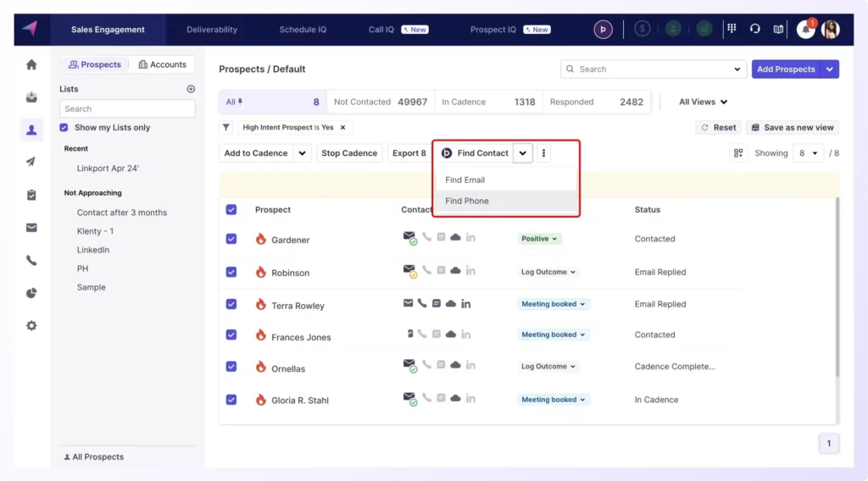This screenshot has height=481, width=868.
Task: Switch to the Schedule IQ tab
Action: pyautogui.click(x=303, y=30)
